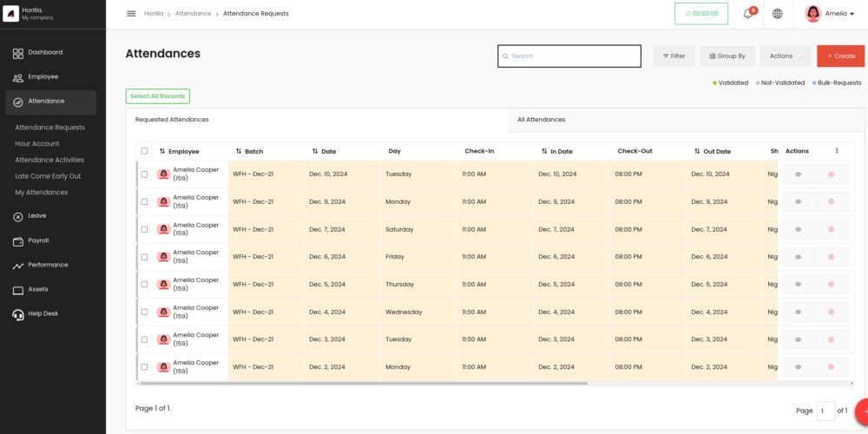The image size is (868, 434).
Task: Open the notifications bell
Action: (x=748, y=14)
